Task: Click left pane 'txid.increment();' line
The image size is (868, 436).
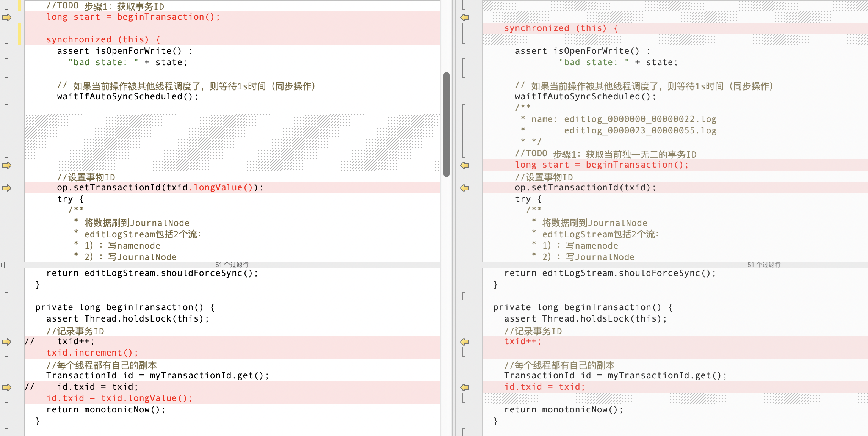Action: coord(92,353)
